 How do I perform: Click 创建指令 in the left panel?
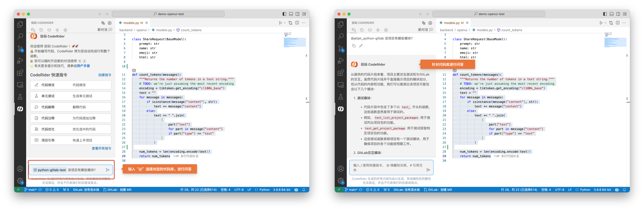(105, 75)
